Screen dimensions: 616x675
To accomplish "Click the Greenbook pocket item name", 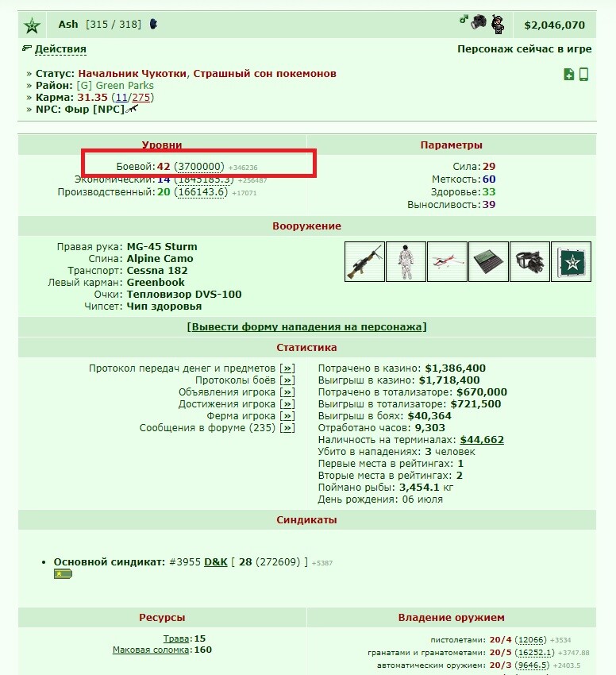I will pos(156,283).
